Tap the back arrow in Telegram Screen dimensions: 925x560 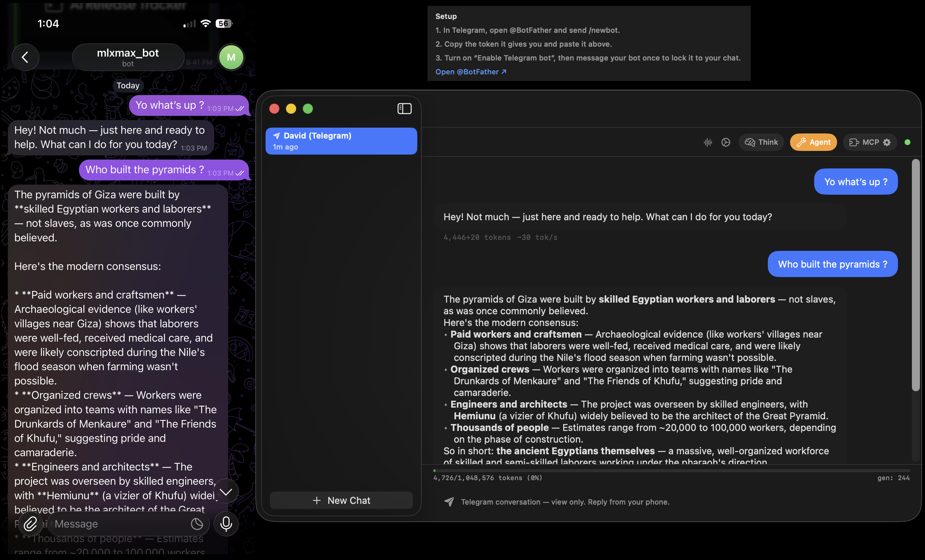pos(25,57)
